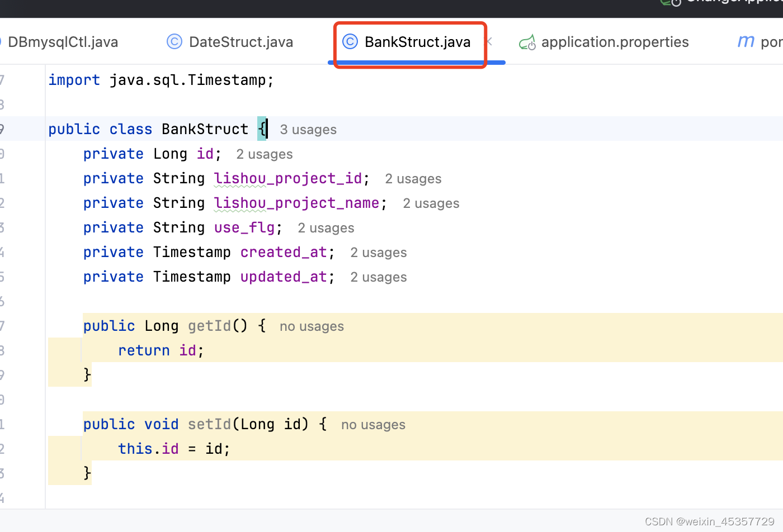The image size is (783, 532).
Task: Click the class icon on the BankStruct.java tab
Action: coord(350,41)
